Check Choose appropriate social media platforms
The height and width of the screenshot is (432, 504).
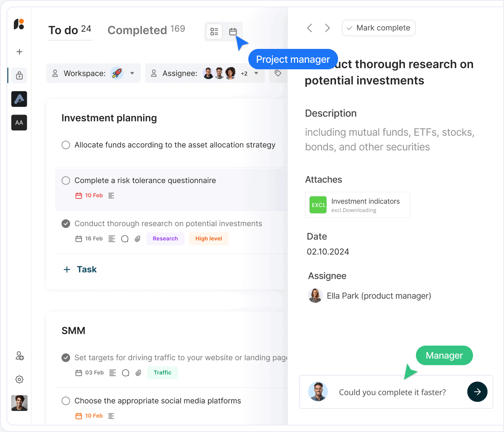click(66, 401)
